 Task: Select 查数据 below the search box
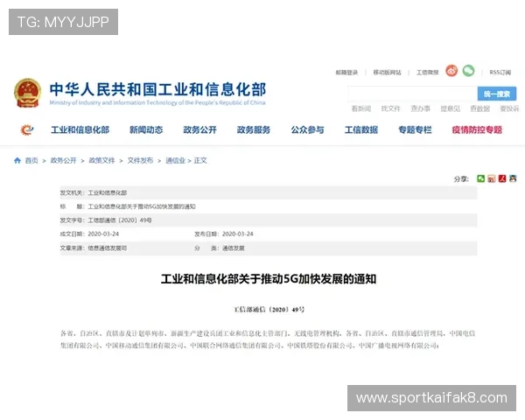tap(479, 108)
